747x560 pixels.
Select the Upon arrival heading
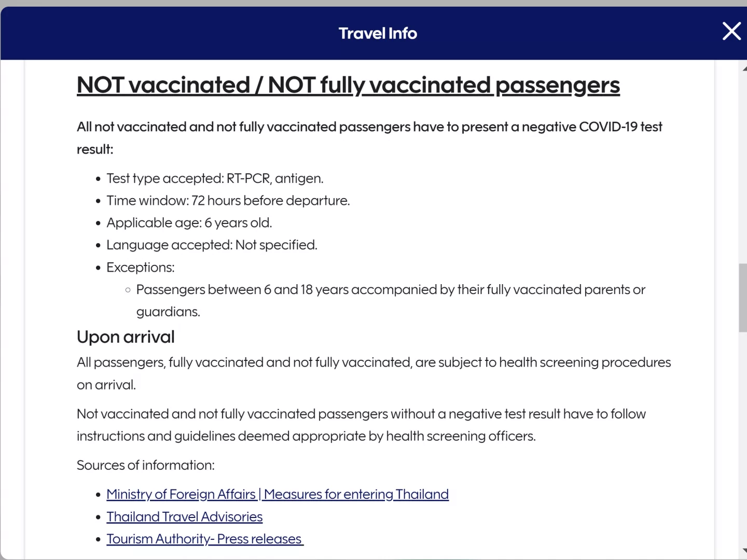pos(126,337)
